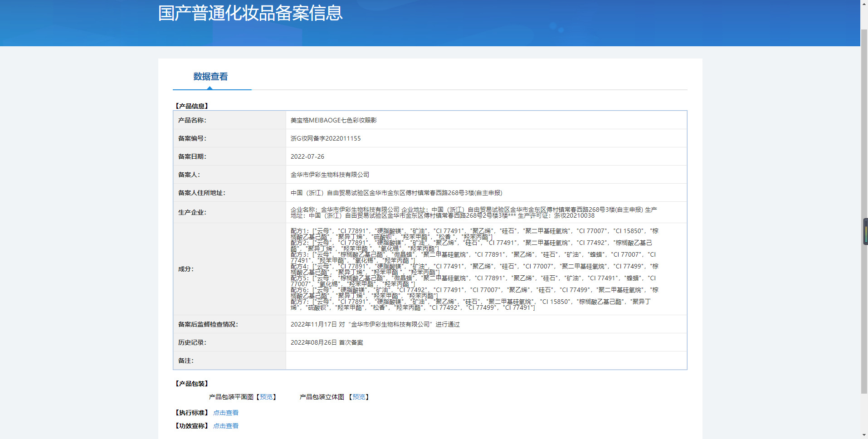Click the 【产品包装】 section heading

191,384
